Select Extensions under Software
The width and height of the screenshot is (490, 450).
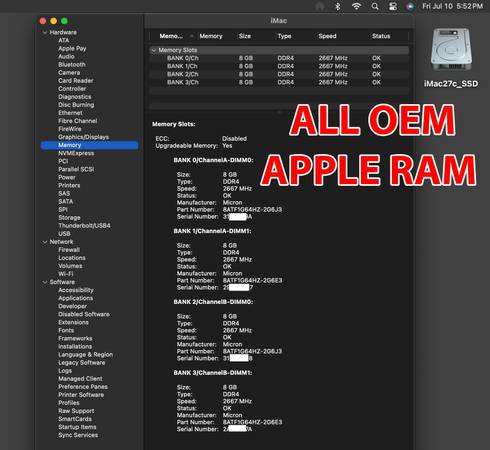pyautogui.click(x=73, y=322)
